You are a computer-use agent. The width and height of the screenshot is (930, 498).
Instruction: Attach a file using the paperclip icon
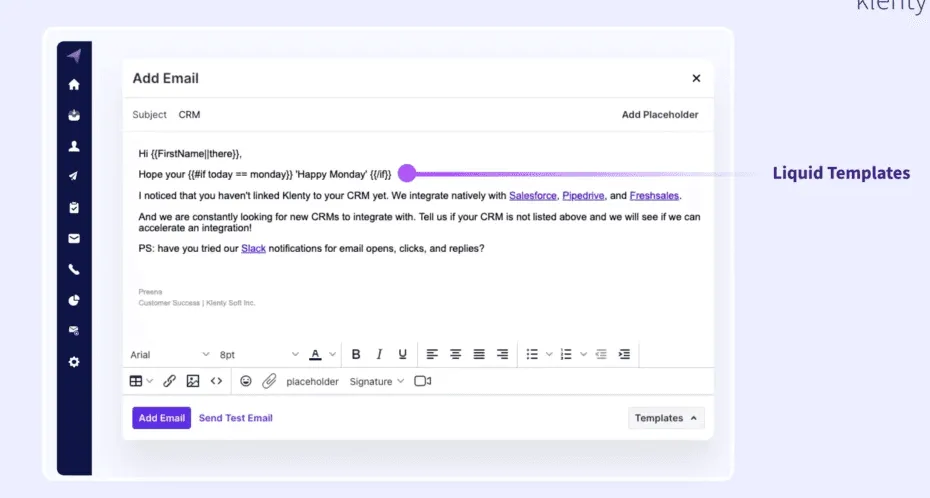pos(269,381)
